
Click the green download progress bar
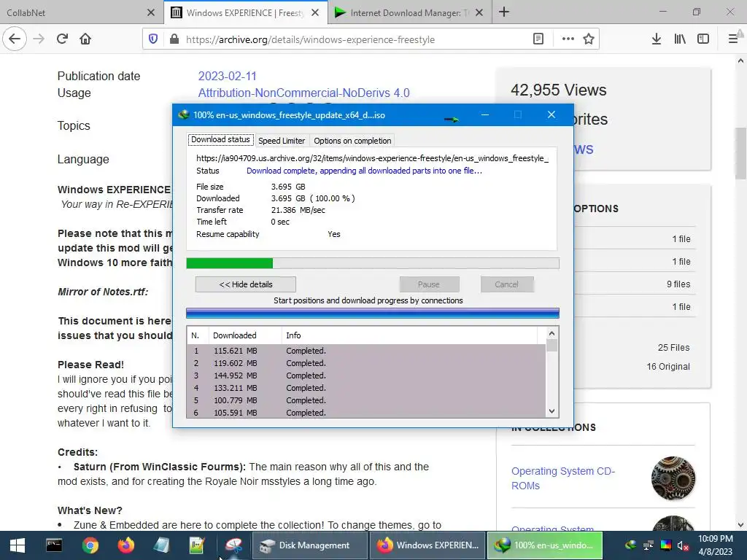tap(373, 262)
